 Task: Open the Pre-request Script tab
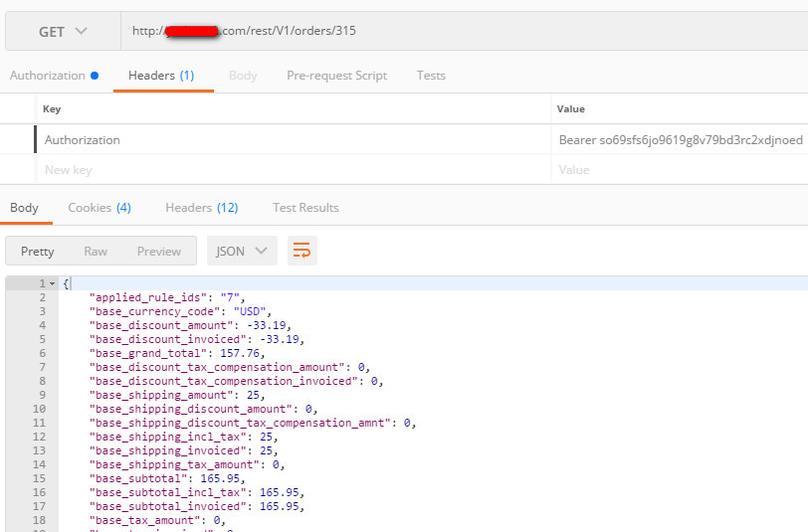point(336,76)
